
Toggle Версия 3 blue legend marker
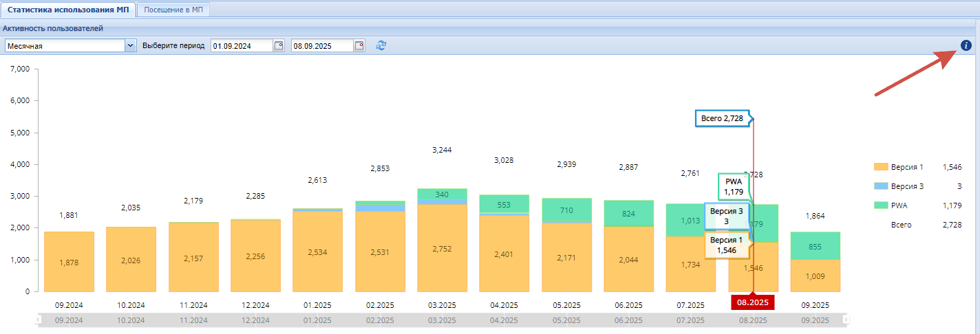pos(880,186)
